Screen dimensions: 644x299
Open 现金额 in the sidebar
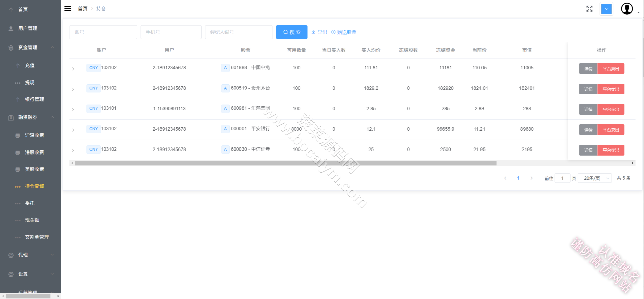pos(30,220)
